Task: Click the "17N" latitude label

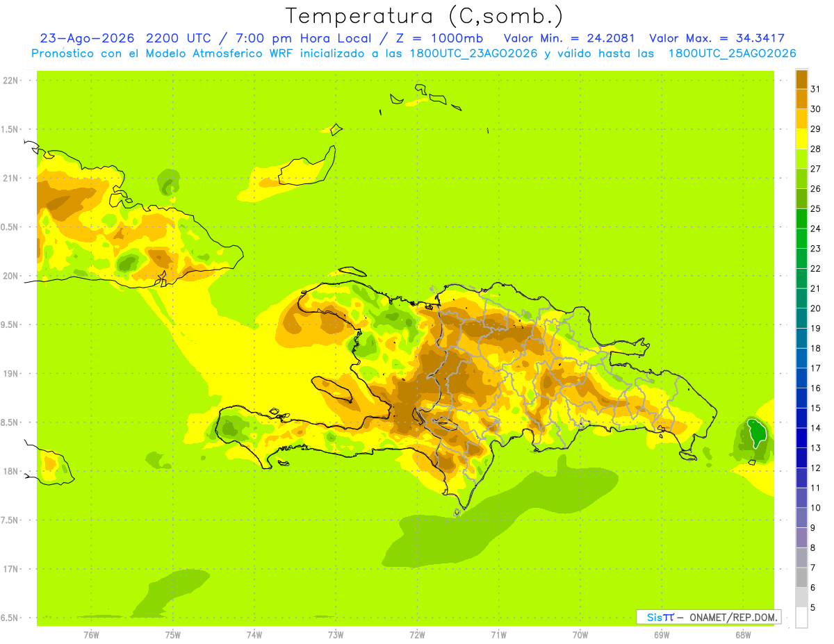Action: (x=11, y=570)
